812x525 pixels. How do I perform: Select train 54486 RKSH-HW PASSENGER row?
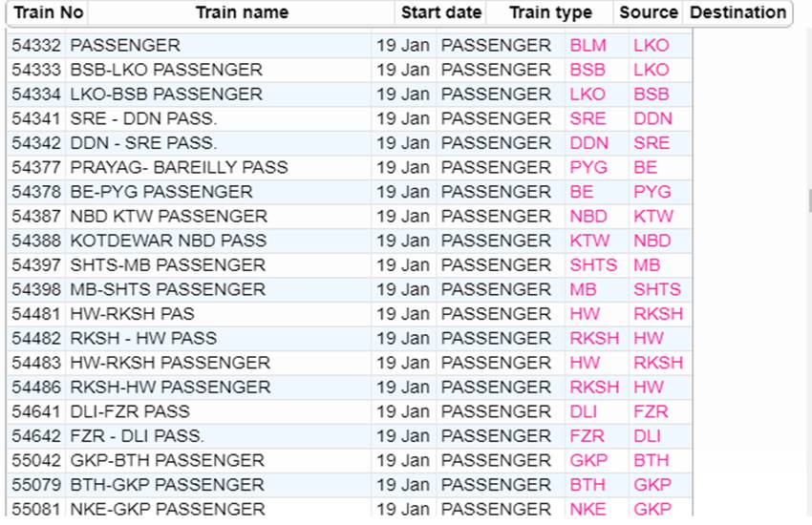(x=350, y=387)
